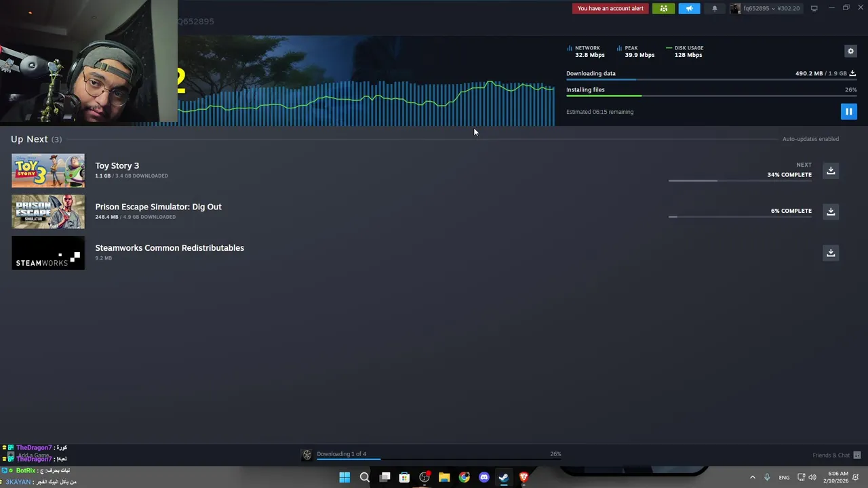Open the Steamworks logo thumbnail
Image resolution: width=868 pixels, height=488 pixels.
point(48,253)
